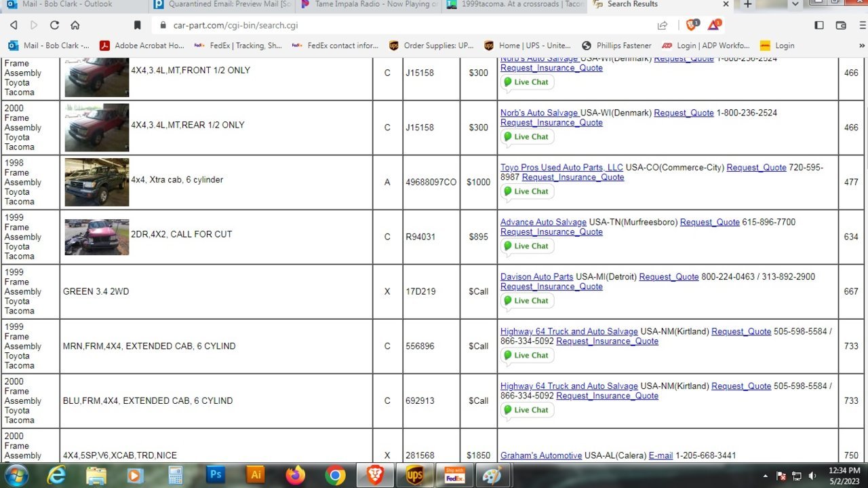The width and height of the screenshot is (868, 488).
Task: Open Paint from the taskbar
Action: (492, 475)
